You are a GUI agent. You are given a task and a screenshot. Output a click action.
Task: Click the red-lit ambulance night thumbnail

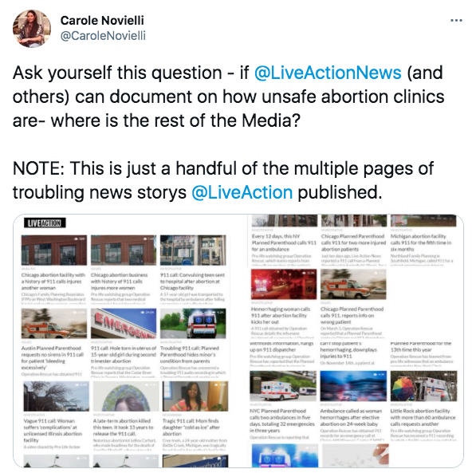[284, 284]
